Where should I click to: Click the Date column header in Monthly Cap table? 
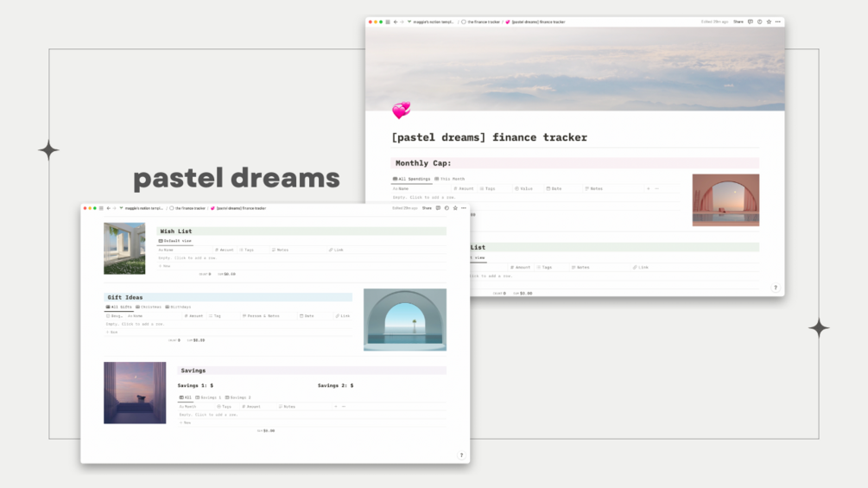pos(554,188)
